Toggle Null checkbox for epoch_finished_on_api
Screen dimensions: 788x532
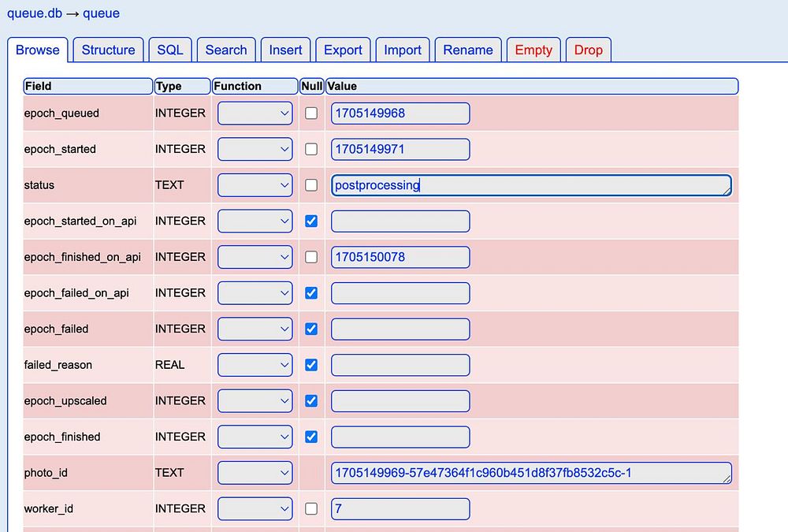click(311, 257)
